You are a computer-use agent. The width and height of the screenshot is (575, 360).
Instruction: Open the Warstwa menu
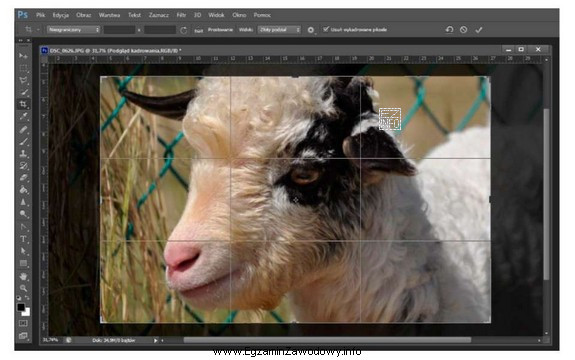point(109,15)
